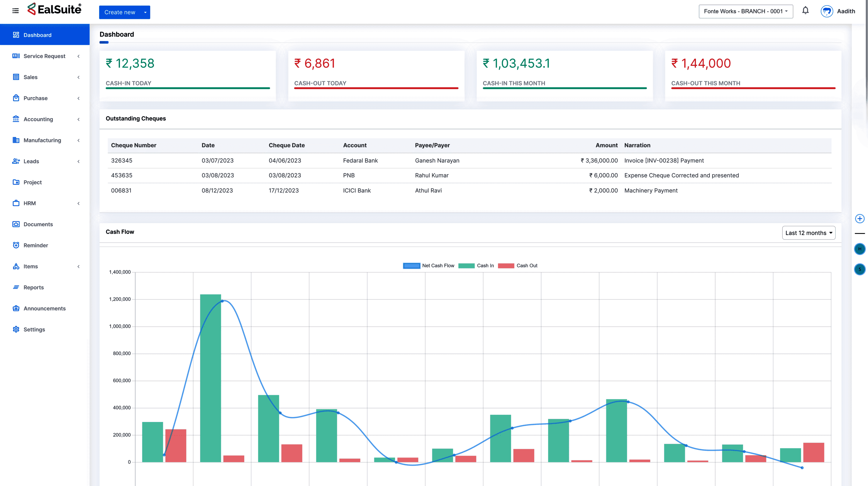Click the hamburger menu icon

pos(16,11)
